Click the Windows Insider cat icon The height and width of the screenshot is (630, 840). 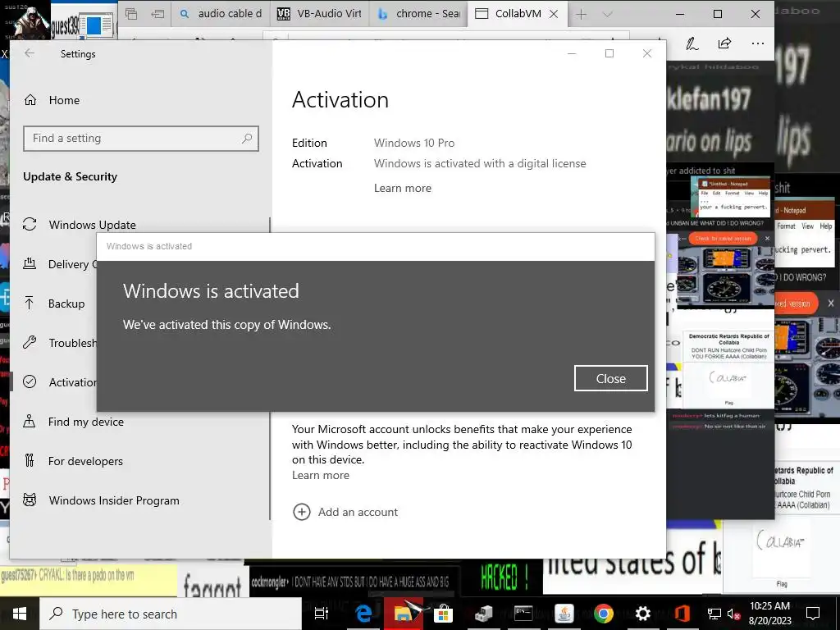30,500
